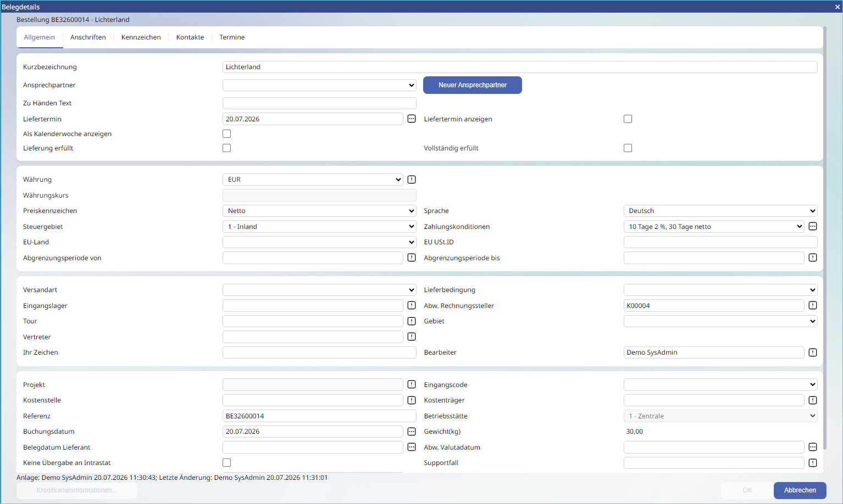This screenshot has height=504, width=843.
Task: Expand the Währung dropdown showing EUR
Action: click(x=313, y=180)
